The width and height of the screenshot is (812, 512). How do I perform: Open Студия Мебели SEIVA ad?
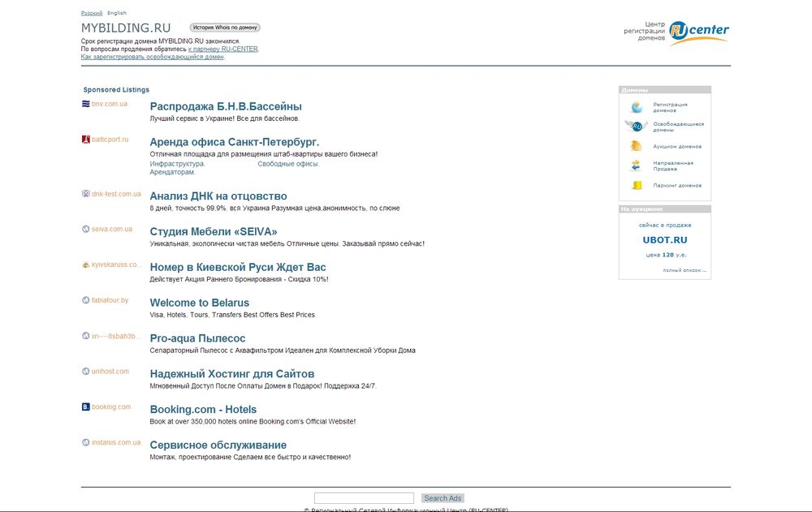click(x=214, y=232)
